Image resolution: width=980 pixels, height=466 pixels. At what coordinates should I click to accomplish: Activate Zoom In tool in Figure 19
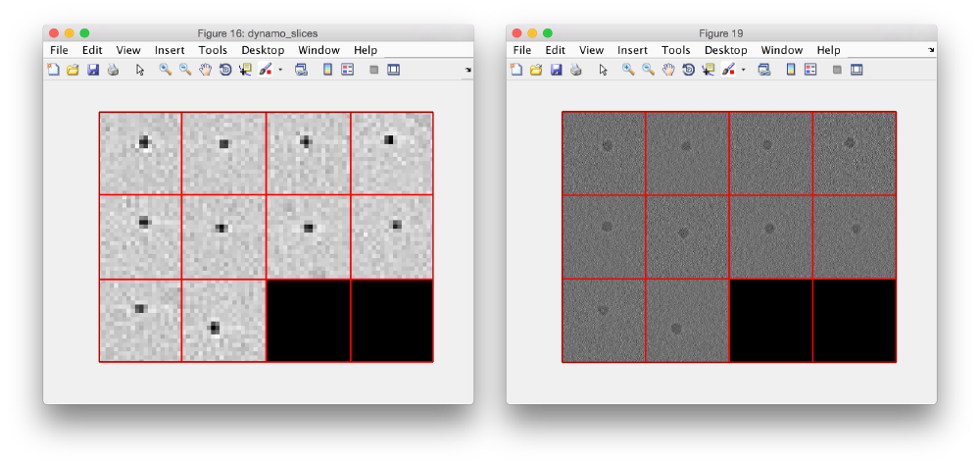tap(628, 70)
